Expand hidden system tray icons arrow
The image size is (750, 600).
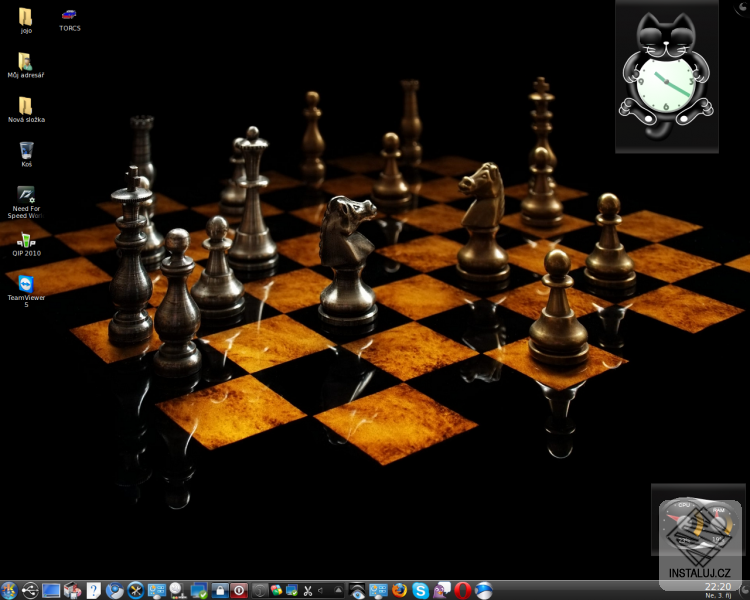tap(338, 590)
